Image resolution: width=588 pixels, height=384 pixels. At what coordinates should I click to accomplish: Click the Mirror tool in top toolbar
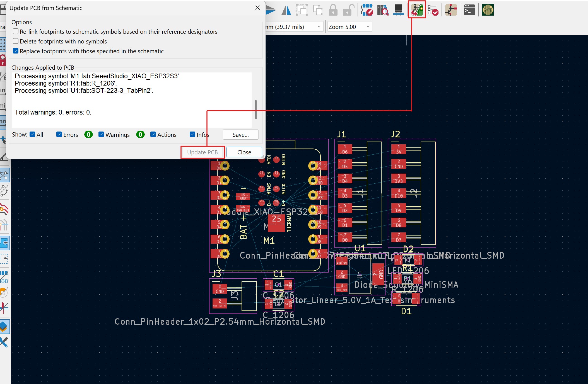click(286, 10)
